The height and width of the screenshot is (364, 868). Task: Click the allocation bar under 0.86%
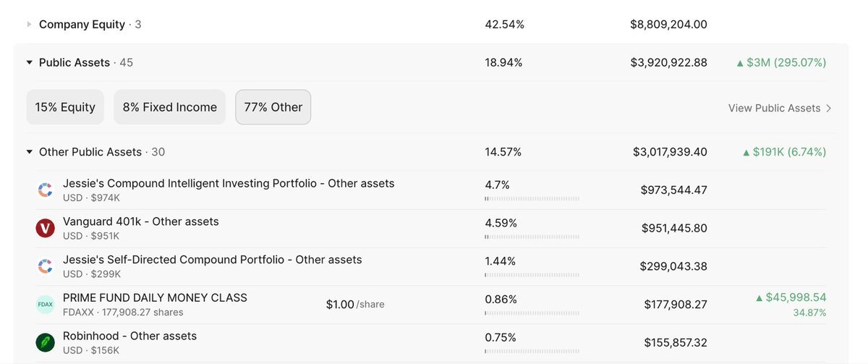pos(532,313)
